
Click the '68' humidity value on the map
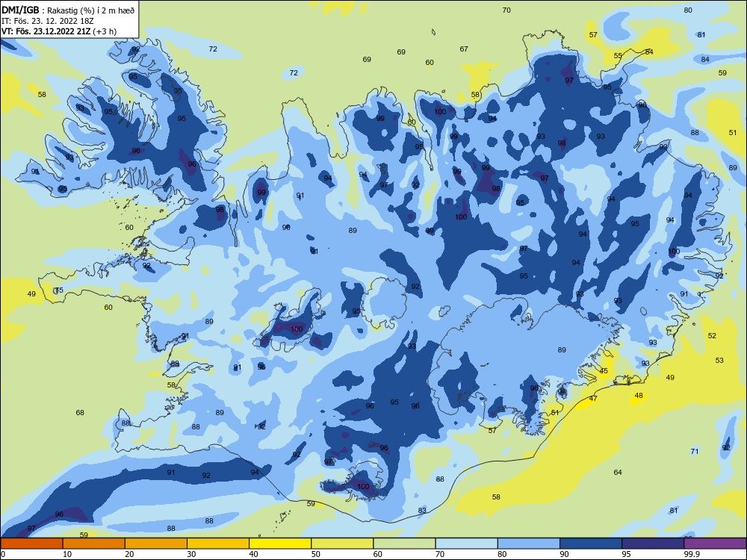tap(80, 412)
